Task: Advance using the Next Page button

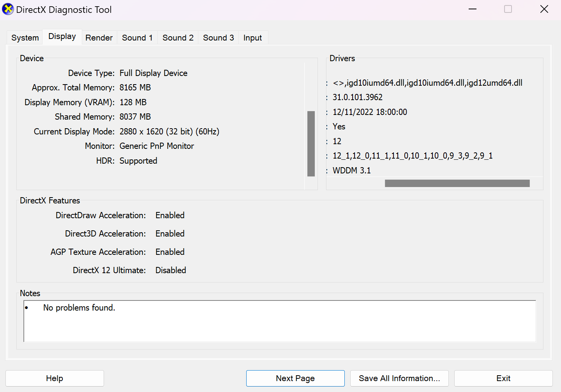Action: [x=295, y=378]
